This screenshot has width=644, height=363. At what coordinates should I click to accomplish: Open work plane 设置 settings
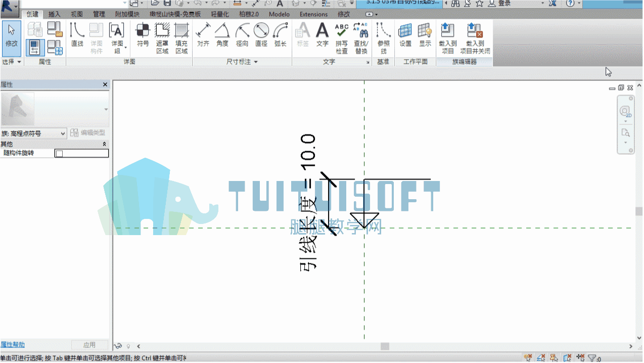coord(405,35)
